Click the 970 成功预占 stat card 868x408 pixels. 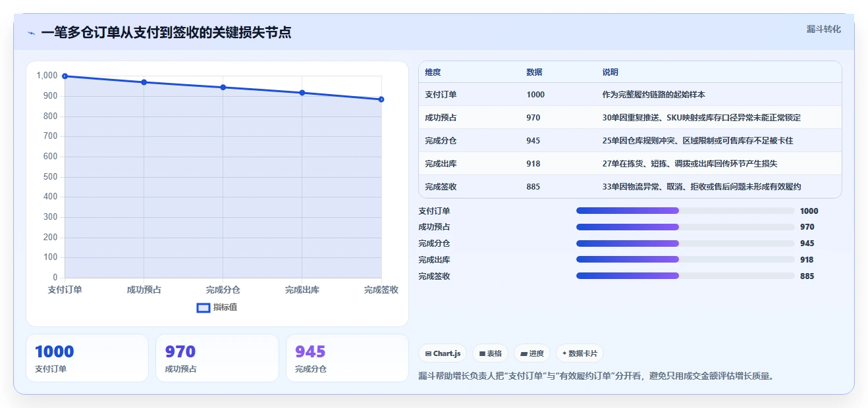[217, 358]
